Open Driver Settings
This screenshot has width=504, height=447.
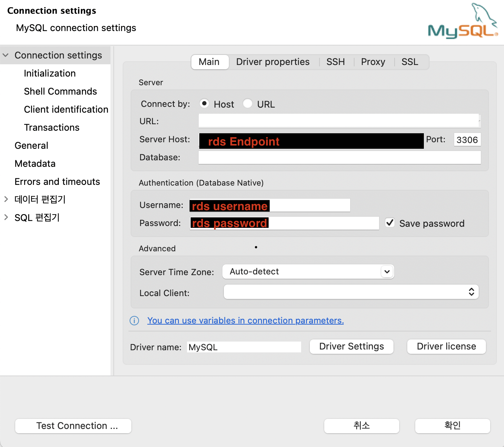(352, 347)
